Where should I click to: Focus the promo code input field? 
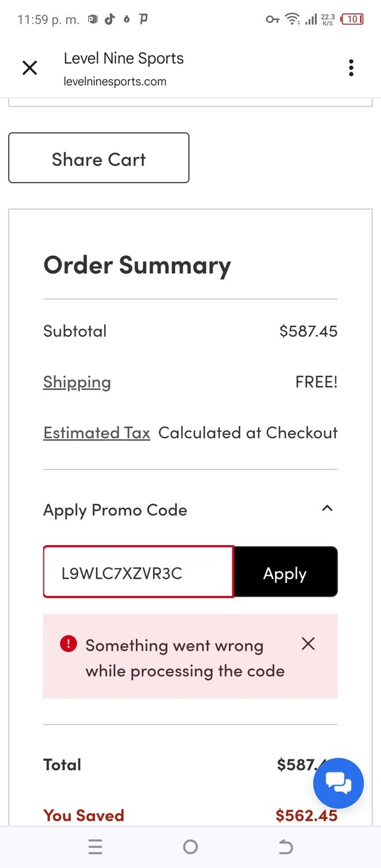[x=138, y=572]
